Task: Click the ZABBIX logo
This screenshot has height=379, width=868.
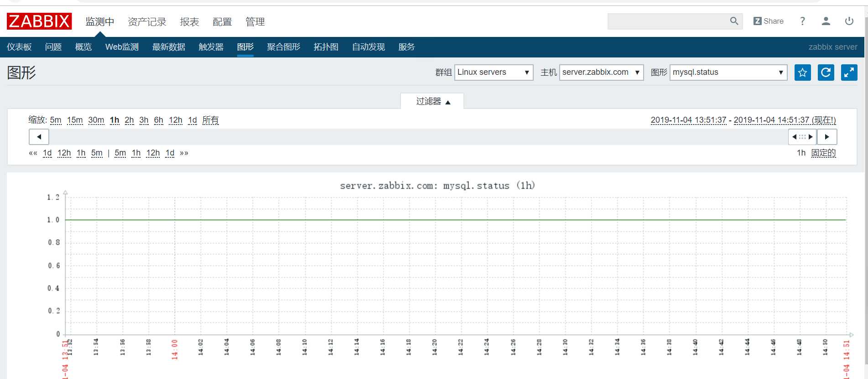Action: tap(39, 21)
